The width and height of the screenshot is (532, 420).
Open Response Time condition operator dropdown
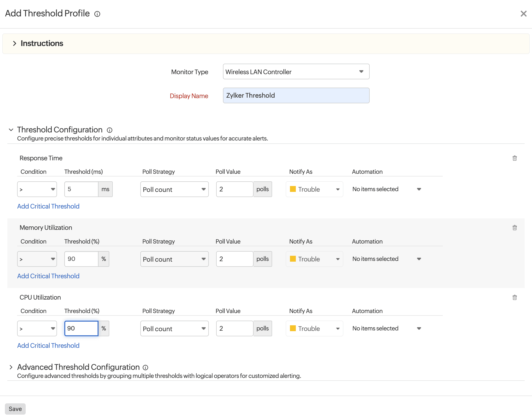tap(37, 189)
